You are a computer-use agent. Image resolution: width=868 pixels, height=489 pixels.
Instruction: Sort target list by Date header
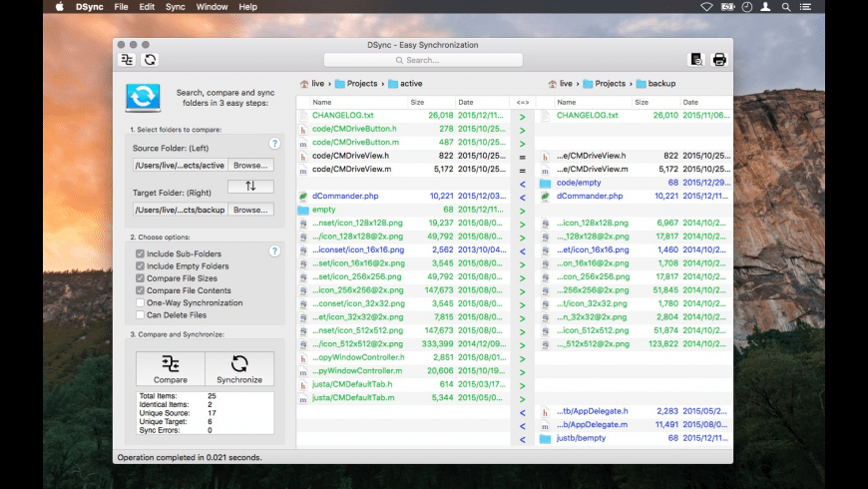[x=705, y=103]
